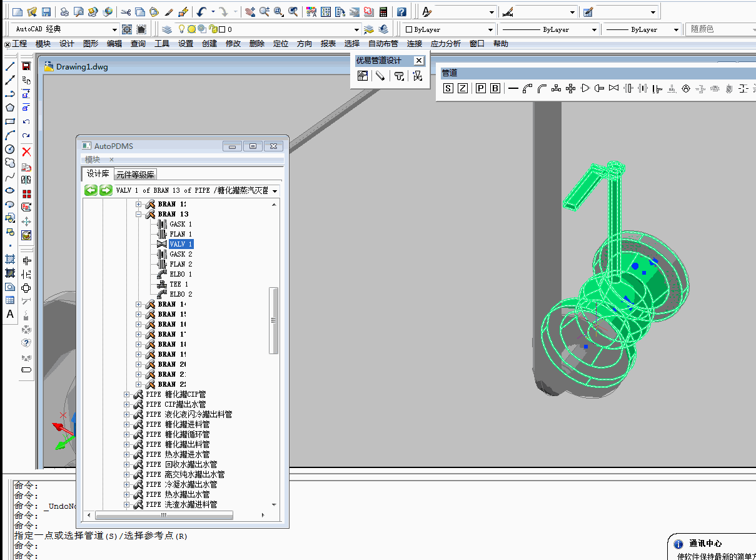Screen dimensions: 756x560
Task: Select the Line draw tool
Action: point(10,66)
